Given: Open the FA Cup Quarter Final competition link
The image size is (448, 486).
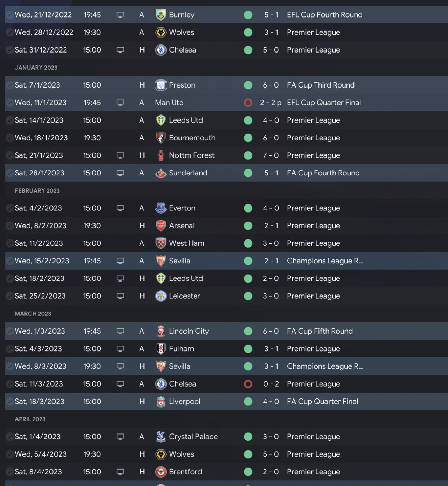Looking at the screenshot, I should pyautogui.click(x=322, y=402).
